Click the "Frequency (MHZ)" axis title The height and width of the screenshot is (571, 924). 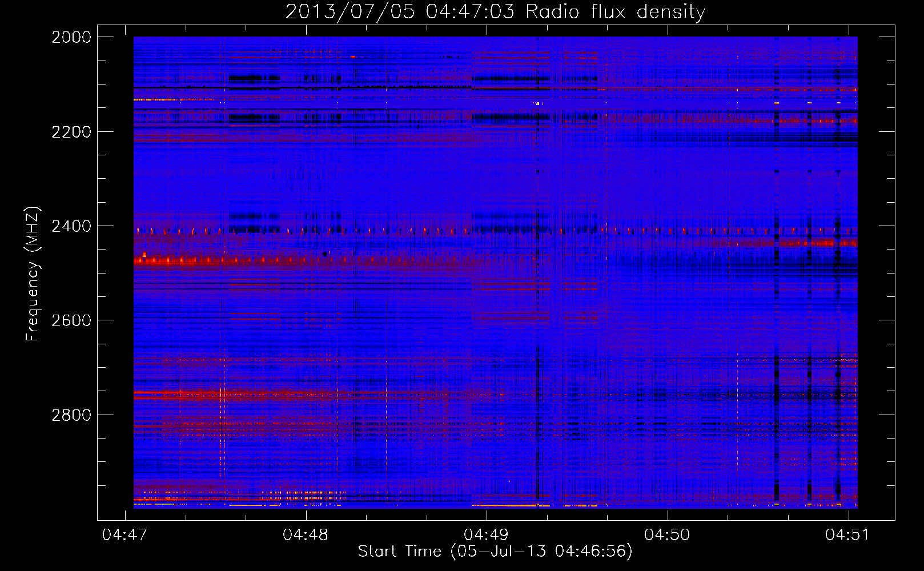(x=33, y=274)
